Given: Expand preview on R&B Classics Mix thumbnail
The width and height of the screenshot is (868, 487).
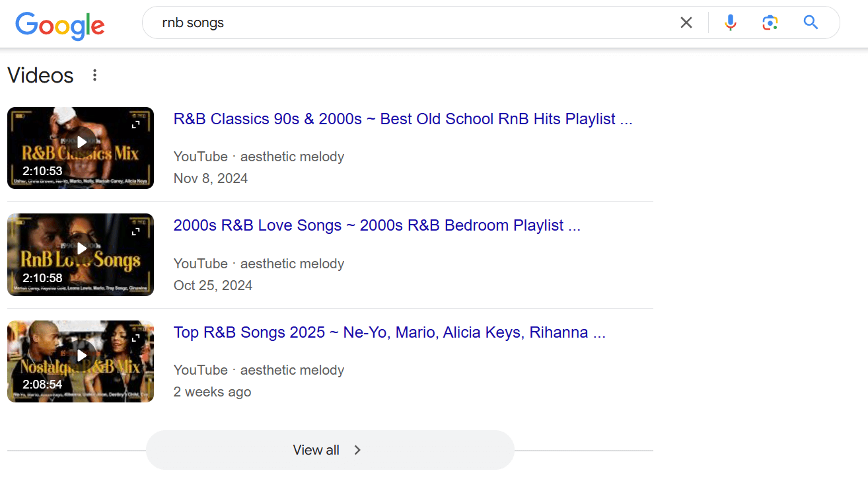Looking at the screenshot, I should tap(136, 125).
